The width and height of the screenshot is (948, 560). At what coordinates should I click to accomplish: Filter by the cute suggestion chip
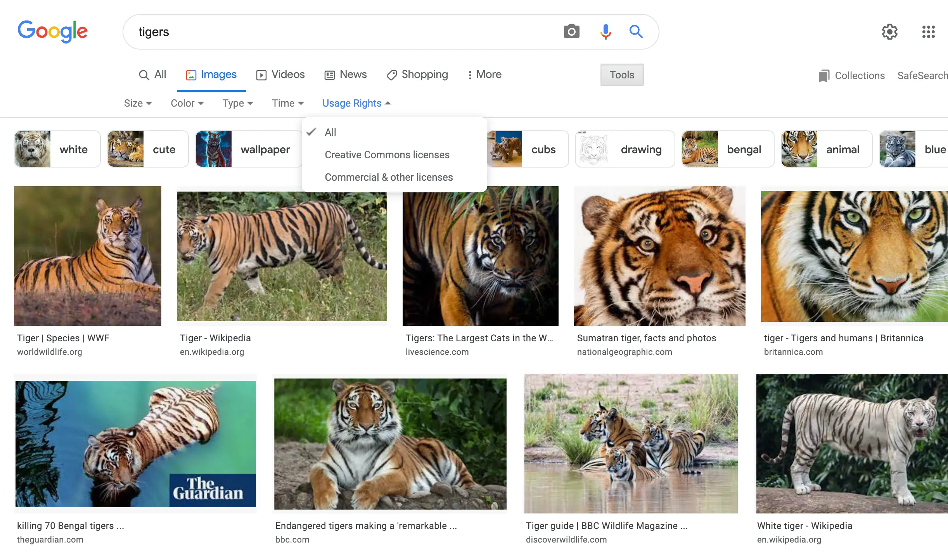click(x=148, y=149)
